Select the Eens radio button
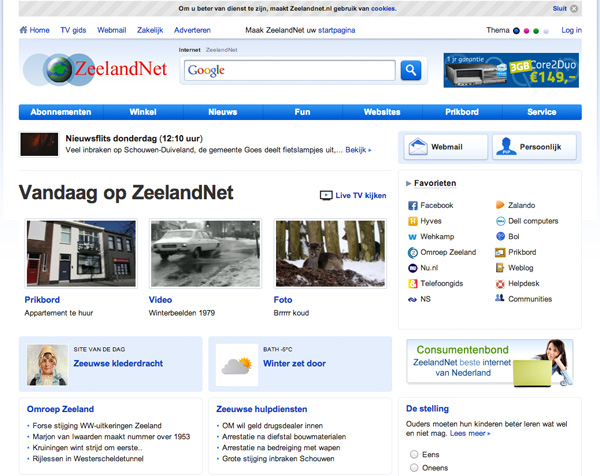The height and width of the screenshot is (476, 600). pos(414,453)
